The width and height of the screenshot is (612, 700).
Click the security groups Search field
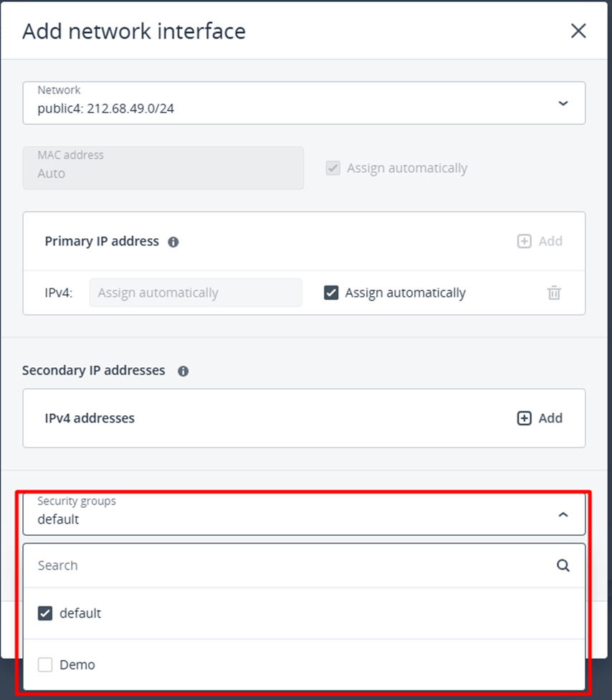[x=287, y=565]
